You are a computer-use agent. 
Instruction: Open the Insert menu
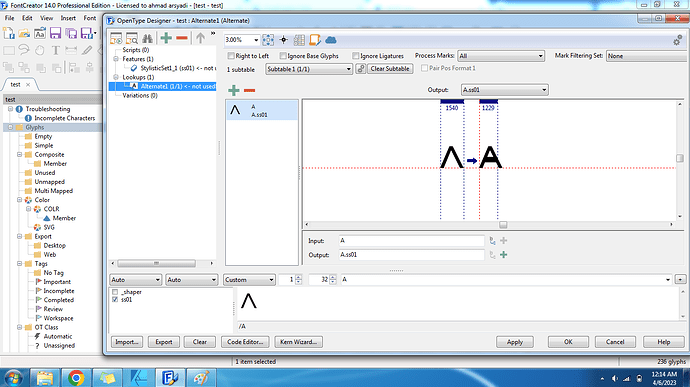(68, 18)
